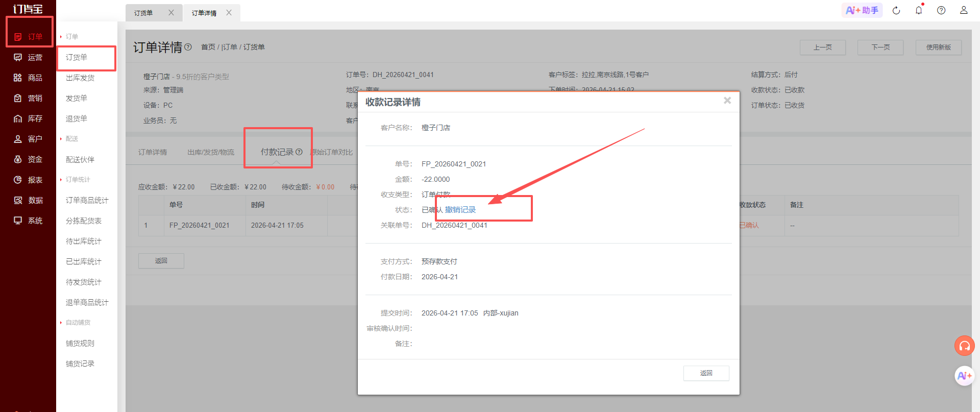Open the 运营 sidebar section

(x=28, y=57)
